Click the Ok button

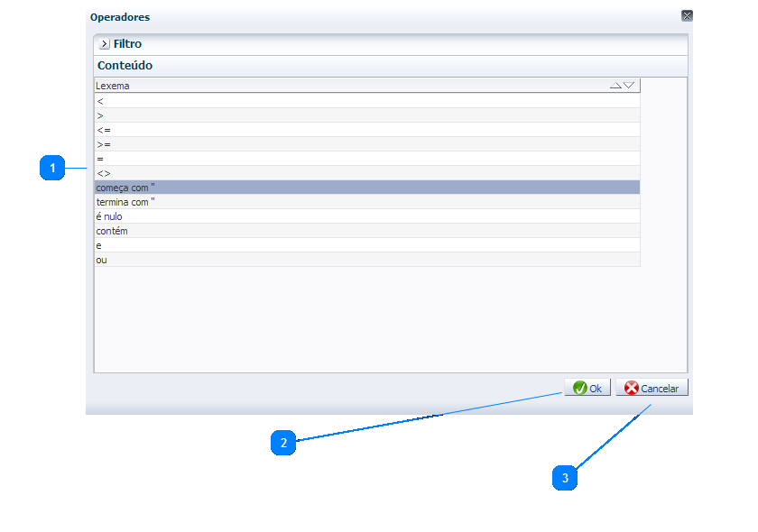tap(587, 388)
